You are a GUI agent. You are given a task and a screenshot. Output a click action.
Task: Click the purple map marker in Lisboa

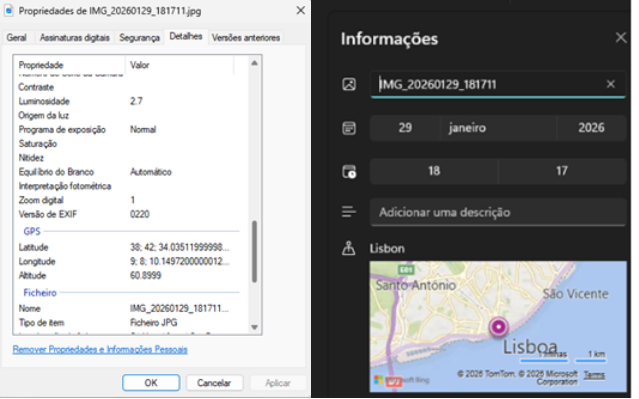(498, 327)
